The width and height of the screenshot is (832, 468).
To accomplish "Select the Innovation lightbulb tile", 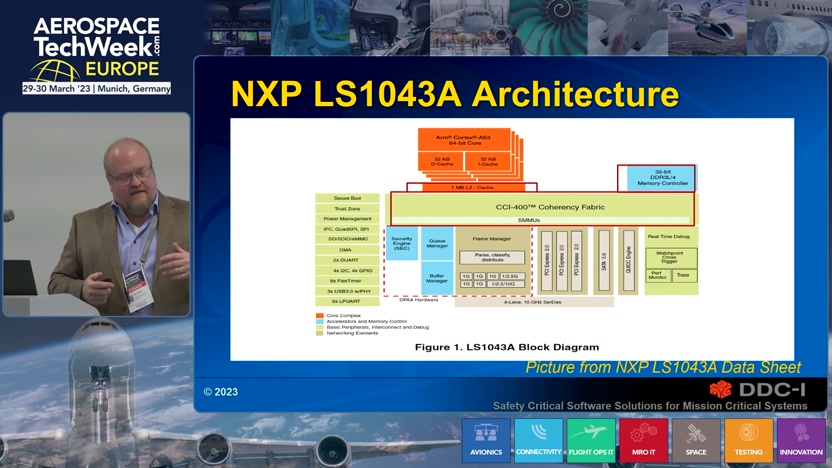I will [x=801, y=440].
